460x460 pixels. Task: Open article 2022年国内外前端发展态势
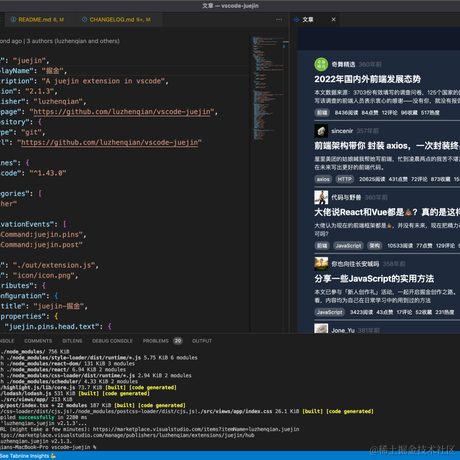(367, 79)
